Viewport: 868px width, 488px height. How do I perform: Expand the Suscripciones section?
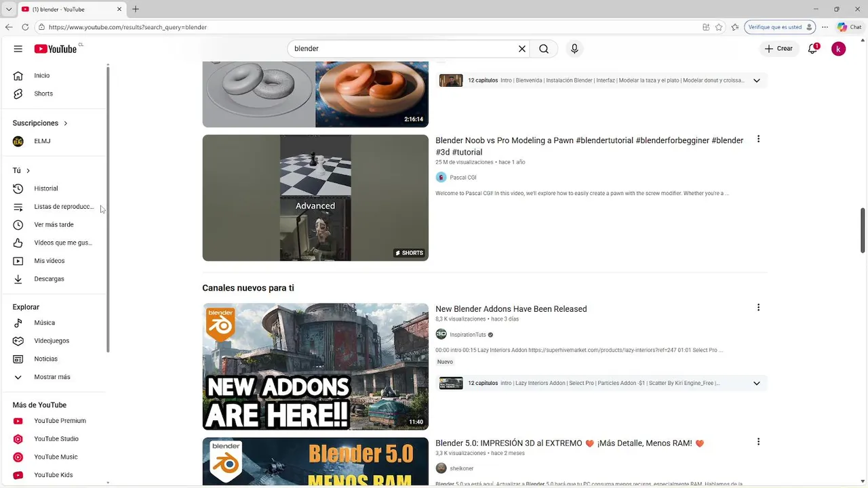click(40, 123)
